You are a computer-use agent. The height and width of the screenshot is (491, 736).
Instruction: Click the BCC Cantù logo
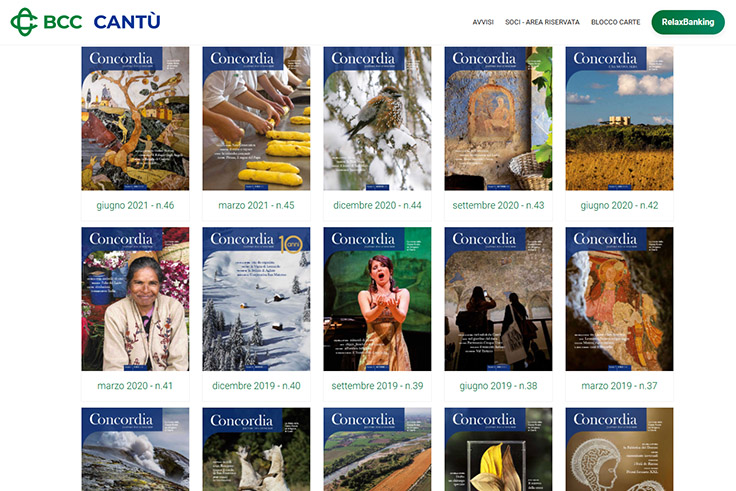click(x=85, y=22)
